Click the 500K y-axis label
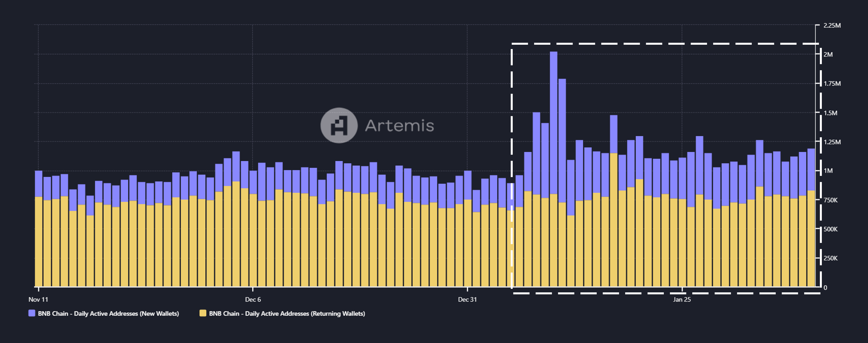The height and width of the screenshot is (343, 868). click(x=830, y=229)
